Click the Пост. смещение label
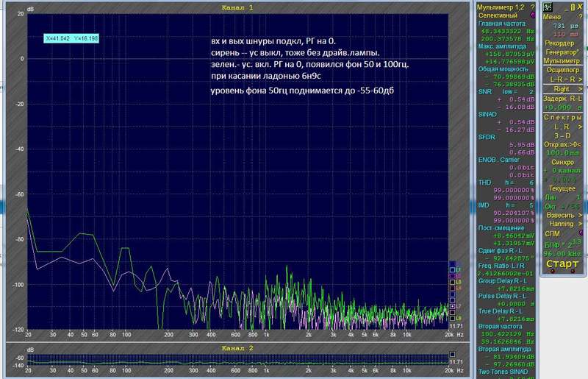 point(501,227)
